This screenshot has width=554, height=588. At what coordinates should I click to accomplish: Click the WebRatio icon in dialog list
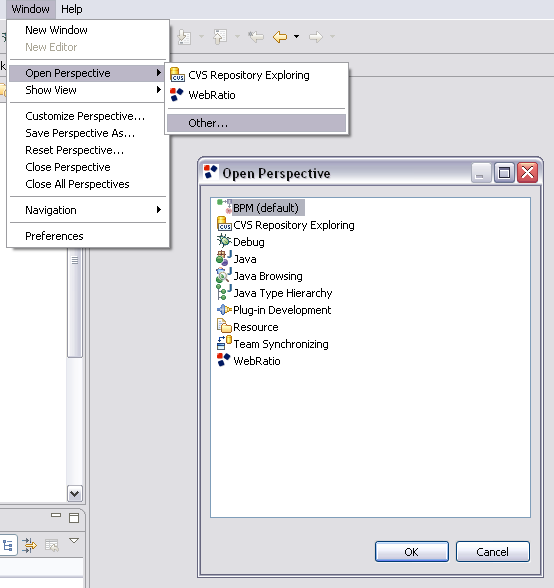(224, 360)
